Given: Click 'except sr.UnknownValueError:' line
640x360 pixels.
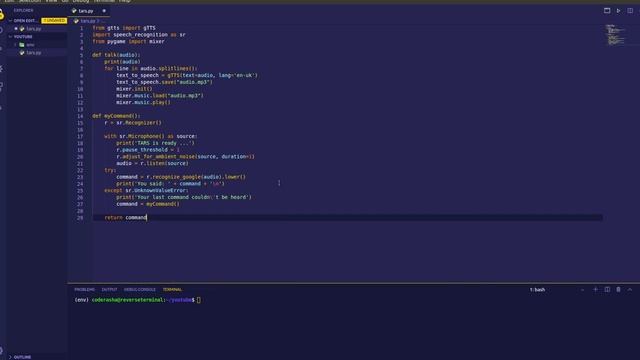Looking at the screenshot, I should point(147,191).
